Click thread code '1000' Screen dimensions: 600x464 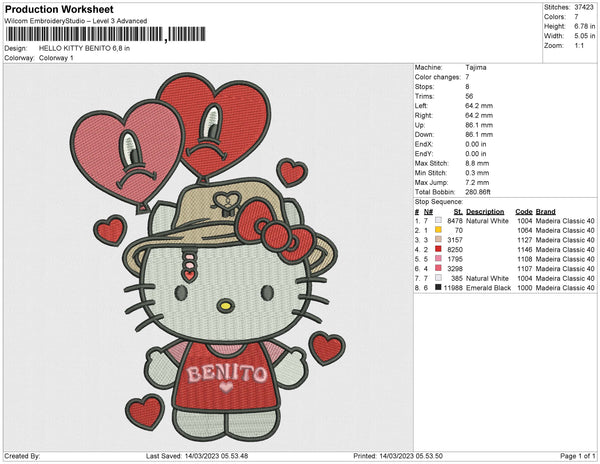tap(525, 288)
